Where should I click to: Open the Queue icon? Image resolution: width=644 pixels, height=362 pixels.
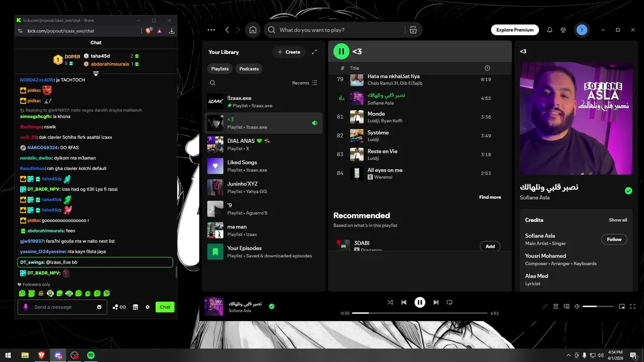tap(556, 306)
